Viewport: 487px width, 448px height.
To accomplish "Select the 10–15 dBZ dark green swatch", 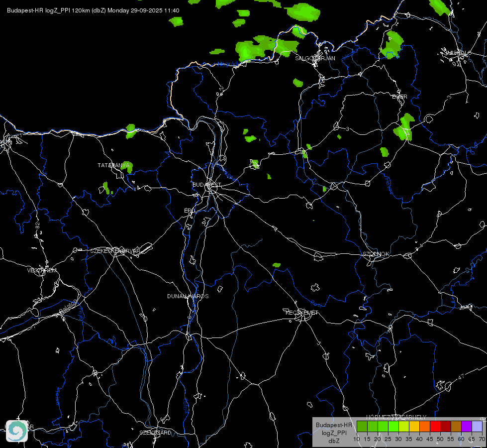I will click(362, 427).
